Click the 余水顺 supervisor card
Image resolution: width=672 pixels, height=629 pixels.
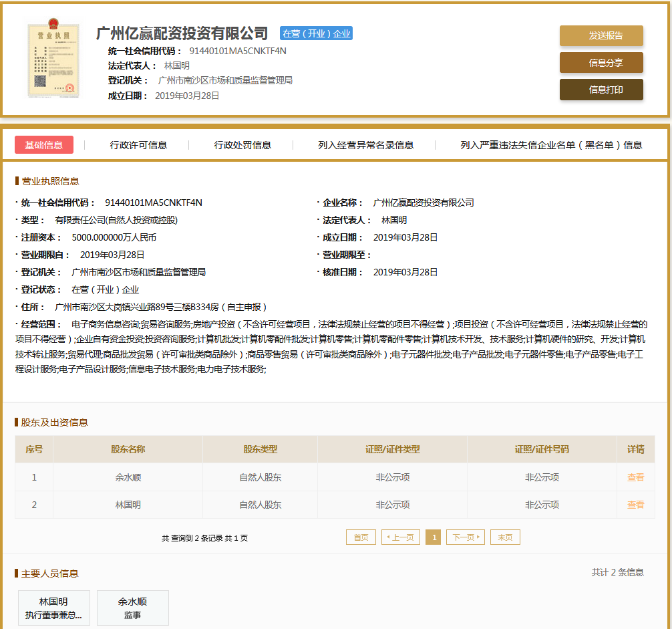pyautogui.click(x=132, y=608)
